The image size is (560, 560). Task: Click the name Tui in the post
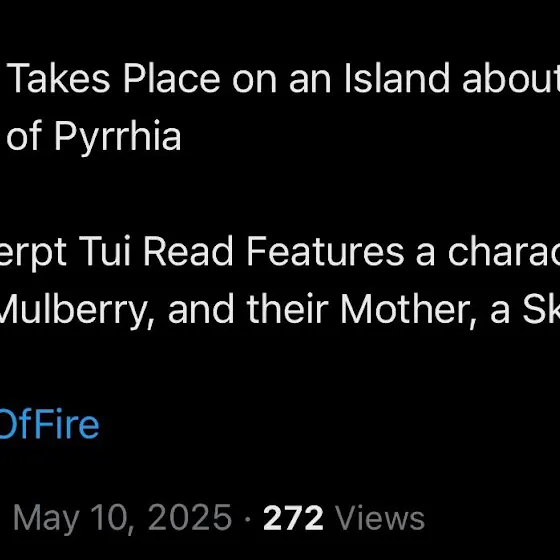coord(105,251)
